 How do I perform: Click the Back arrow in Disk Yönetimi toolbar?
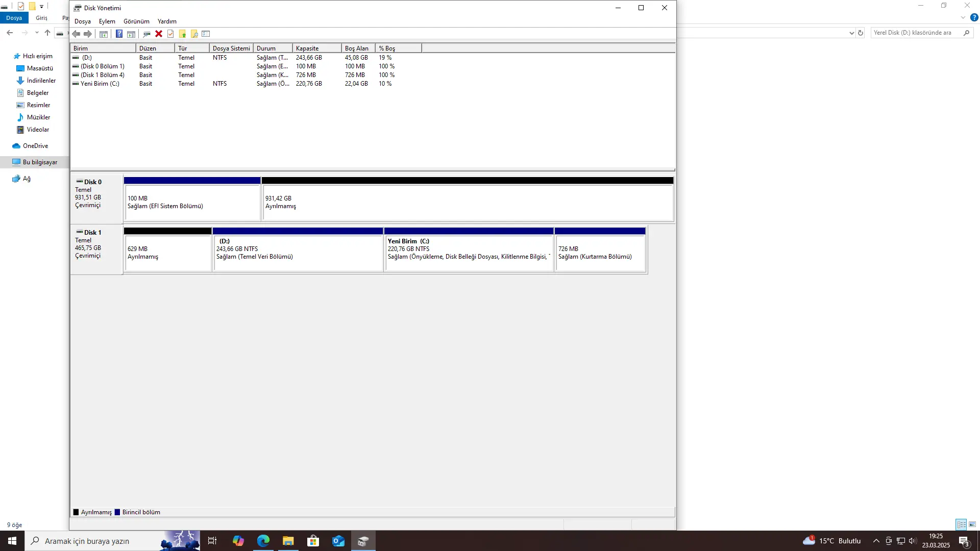pyautogui.click(x=76, y=34)
